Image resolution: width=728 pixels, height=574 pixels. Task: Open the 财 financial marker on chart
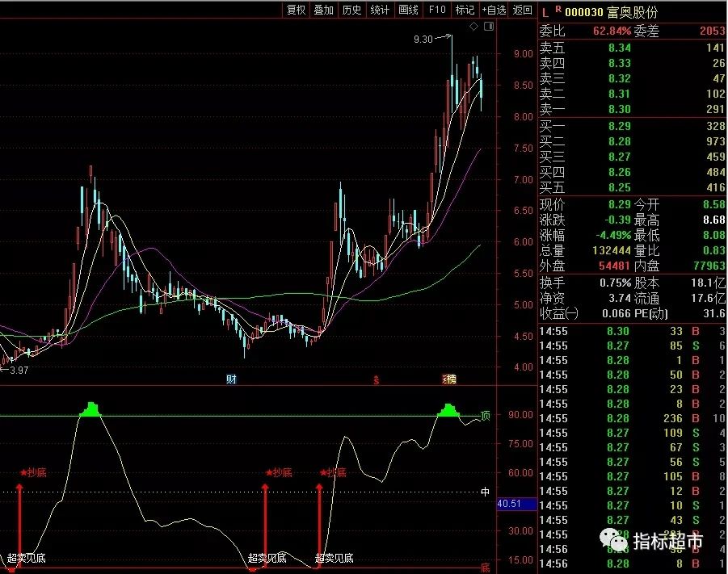[231, 379]
